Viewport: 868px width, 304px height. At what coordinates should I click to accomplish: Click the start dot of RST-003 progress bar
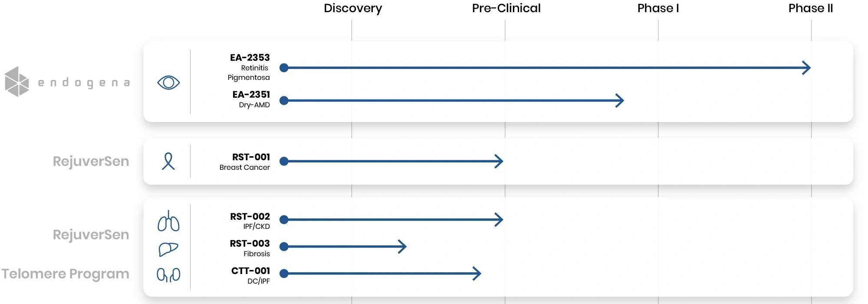point(284,247)
